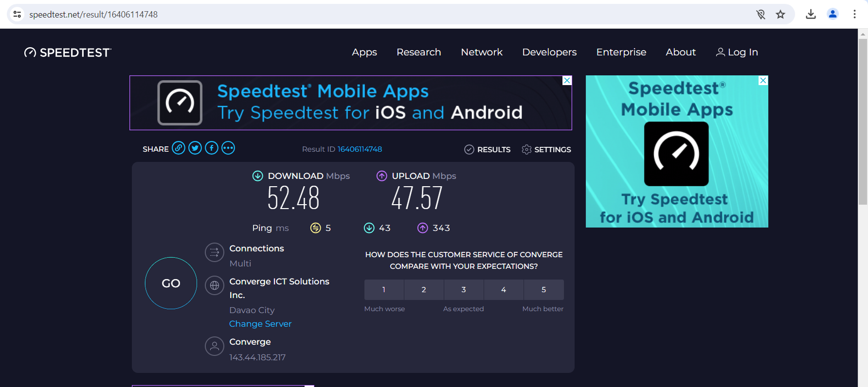Click the page vertical scrollbar thumb
The height and width of the screenshot is (387, 868).
coord(863,122)
